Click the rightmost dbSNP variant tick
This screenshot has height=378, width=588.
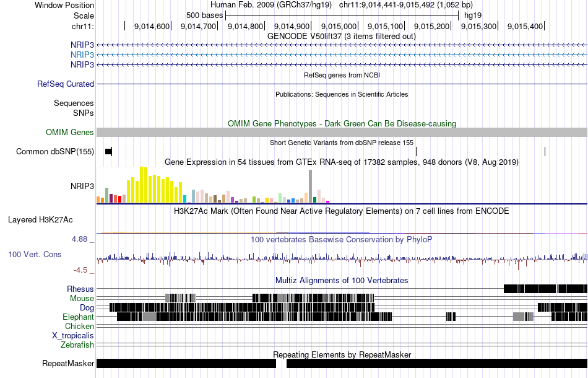click(x=545, y=152)
